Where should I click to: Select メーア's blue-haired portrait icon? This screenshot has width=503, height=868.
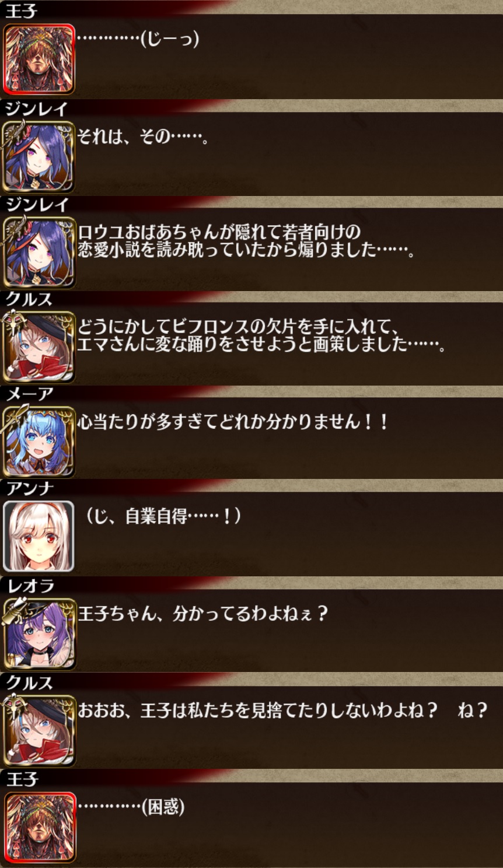point(39,442)
